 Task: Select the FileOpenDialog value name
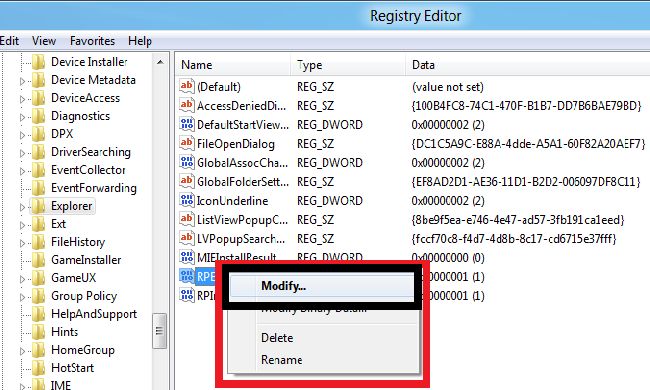coord(236,144)
